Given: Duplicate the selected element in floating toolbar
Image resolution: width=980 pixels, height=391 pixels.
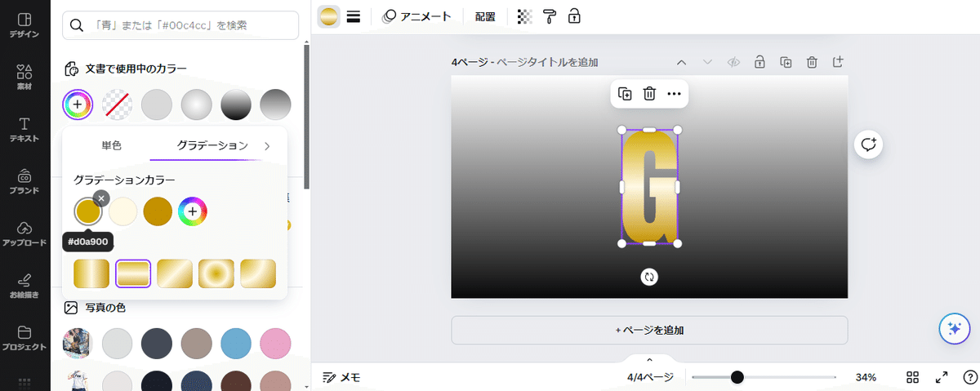Looking at the screenshot, I should (625, 94).
